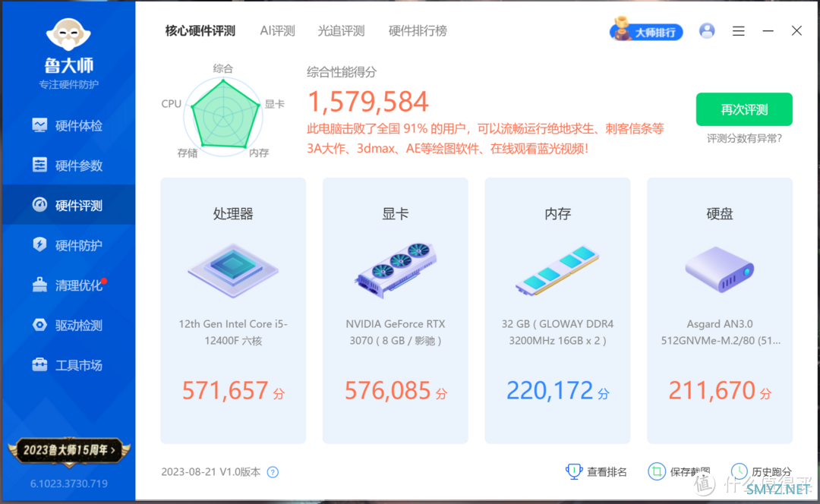Click the 鲁大师 logo avatar
Image resolution: width=820 pixels, height=504 pixels.
tap(68, 36)
